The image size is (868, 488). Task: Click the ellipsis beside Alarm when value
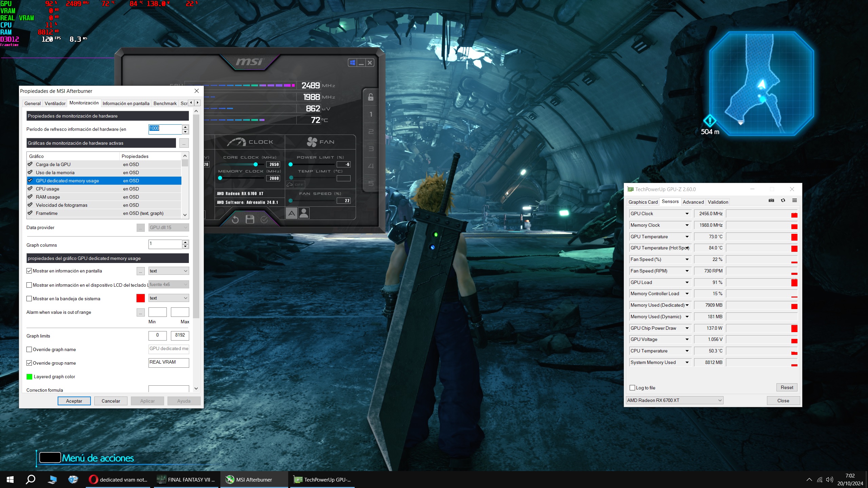[141, 312]
